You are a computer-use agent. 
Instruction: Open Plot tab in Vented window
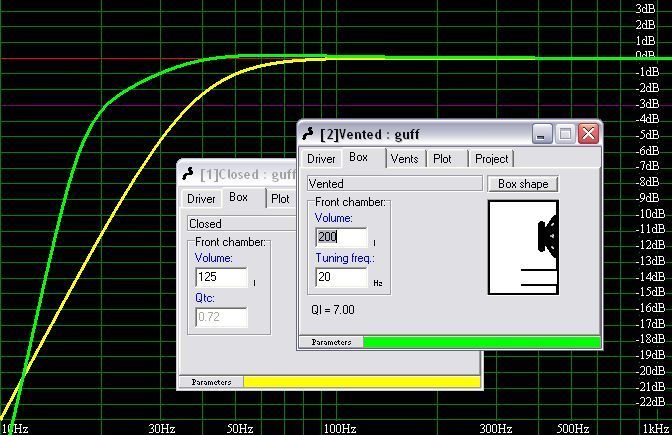pos(442,159)
